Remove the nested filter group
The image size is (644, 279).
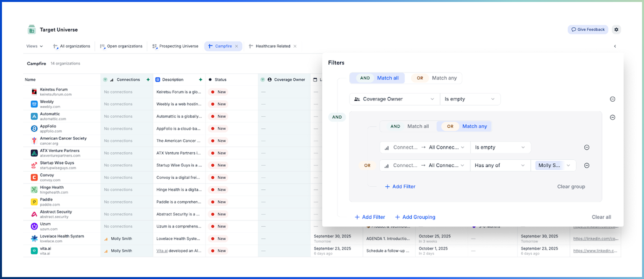point(612,117)
